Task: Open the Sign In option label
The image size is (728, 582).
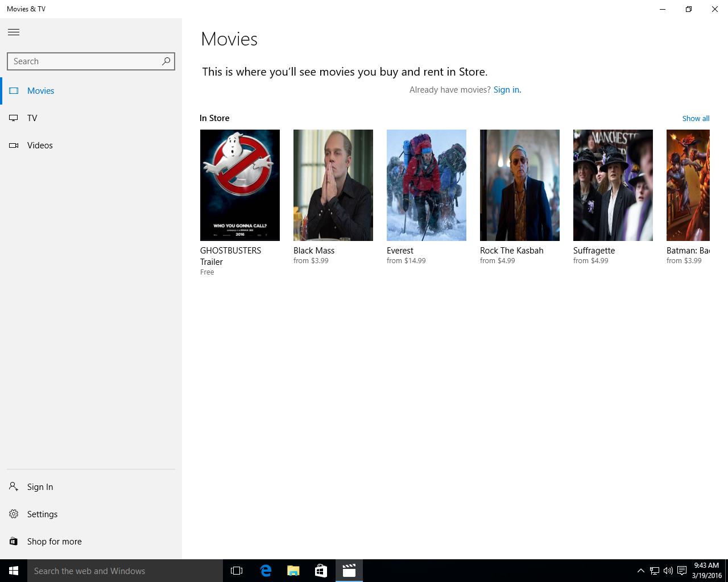Action: pos(40,487)
